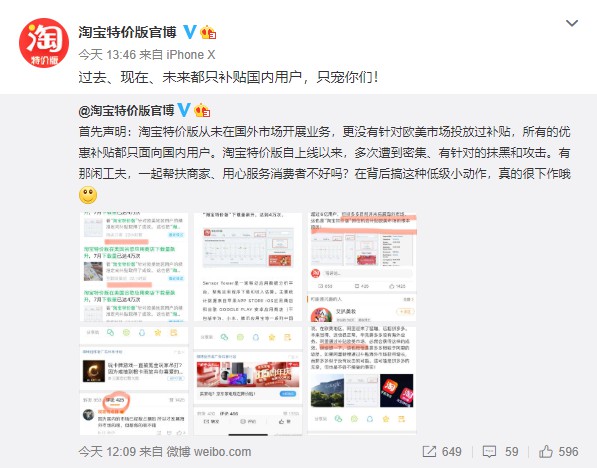Repost via the share icon showing 649

tap(442, 452)
